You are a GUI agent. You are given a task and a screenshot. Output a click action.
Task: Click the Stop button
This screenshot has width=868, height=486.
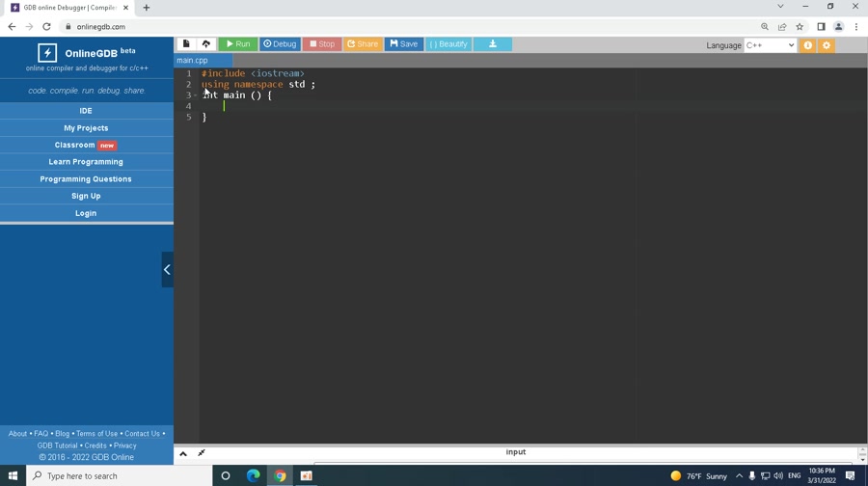[322, 44]
